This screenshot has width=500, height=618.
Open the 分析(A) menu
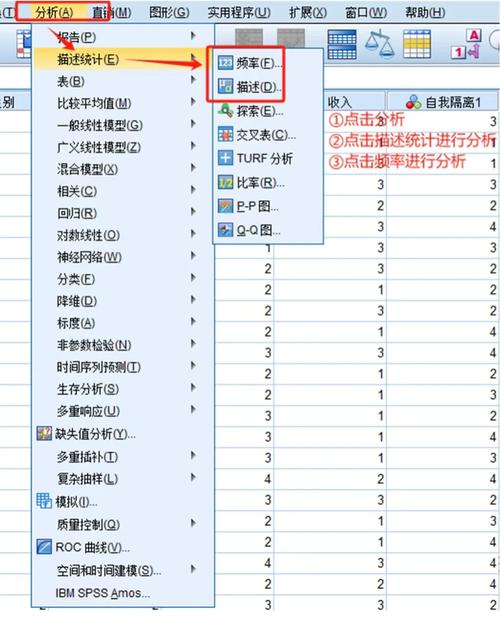[54, 13]
